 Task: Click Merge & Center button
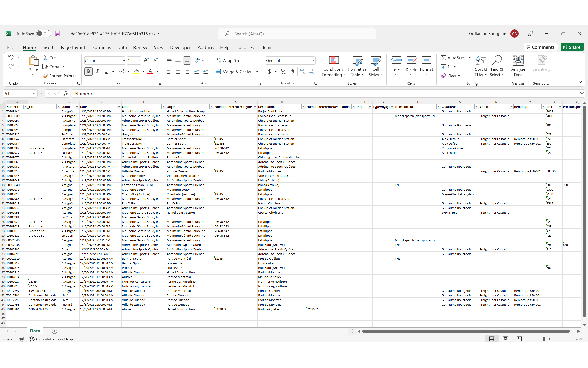pos(234,72)
